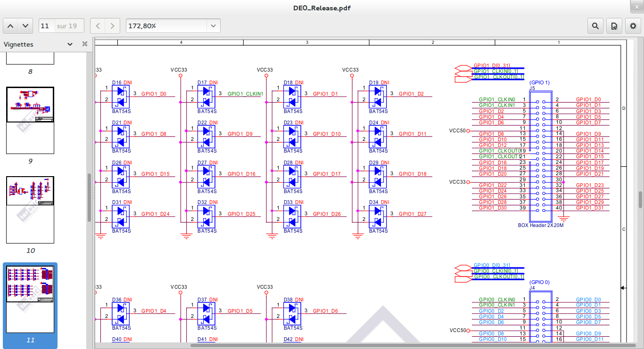Click the 'Vignettes' sidebar title

pos(18,44)
